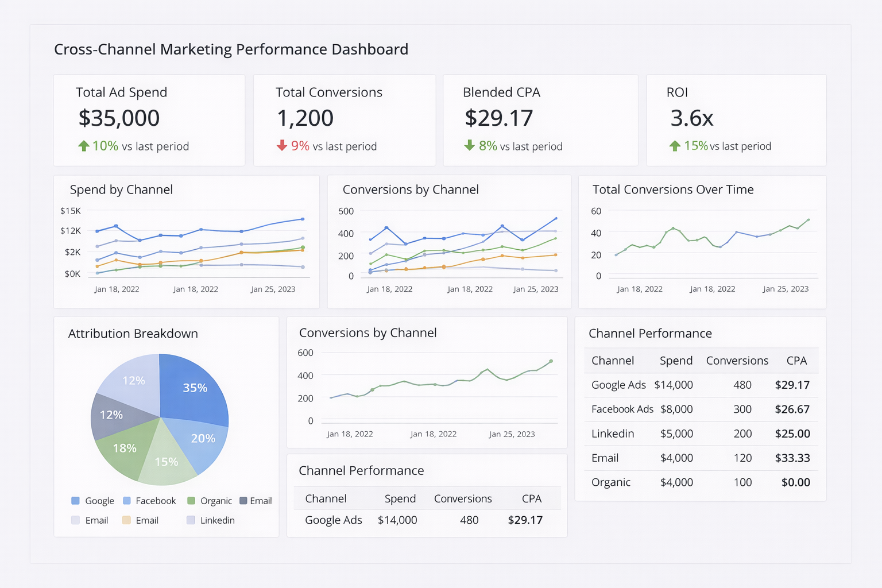Click the green up arrow in ROI card
882x588 pixels.
(x=675, y=146)
